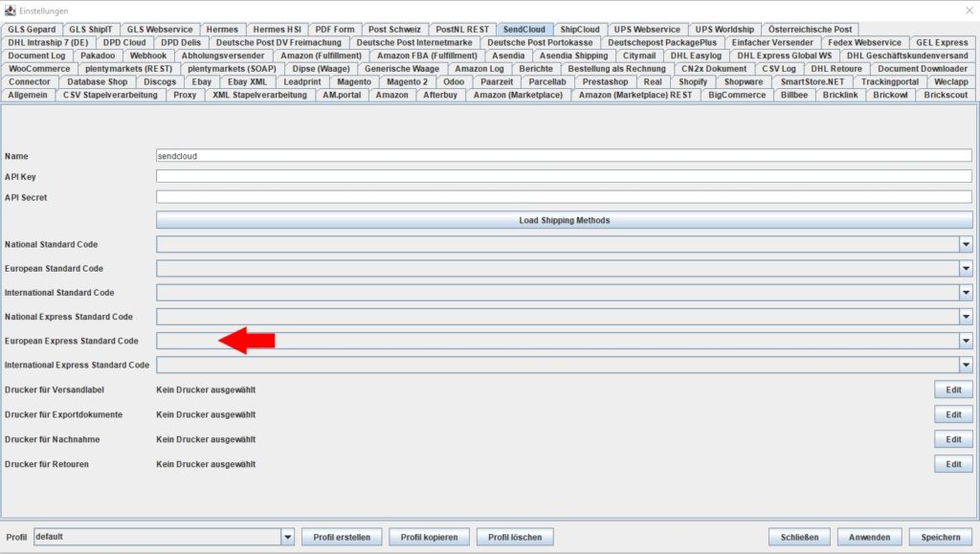Open the Document Downloader tab
Image resolution: width=980 pixels, height=554 pixels.
click(923, 69)
